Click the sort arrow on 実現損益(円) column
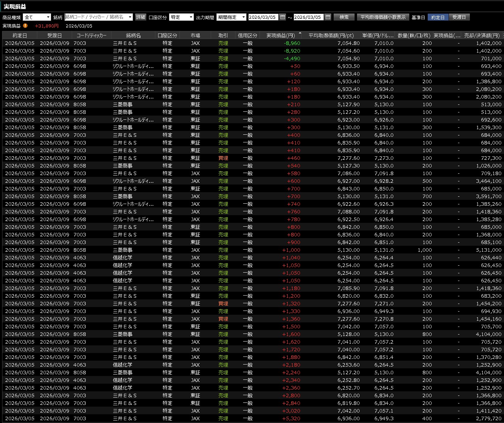The height and width of the screenshot is (423, 504). [300, 33]
